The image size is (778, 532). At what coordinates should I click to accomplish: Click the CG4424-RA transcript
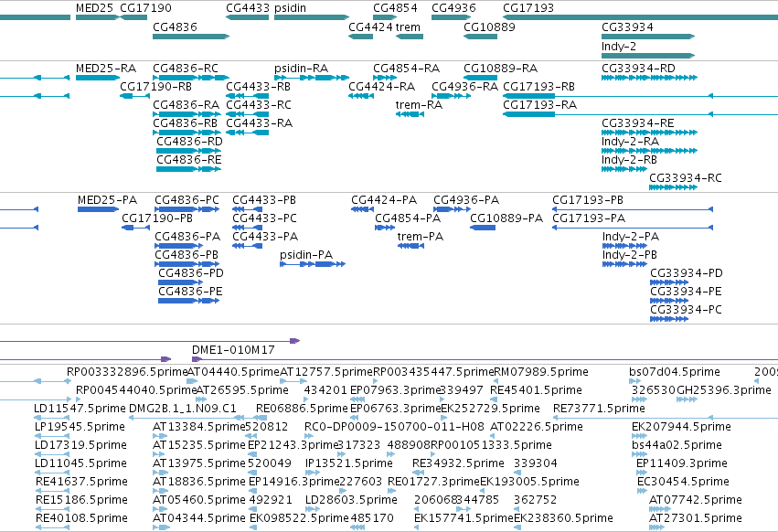[x=381, y=86]
